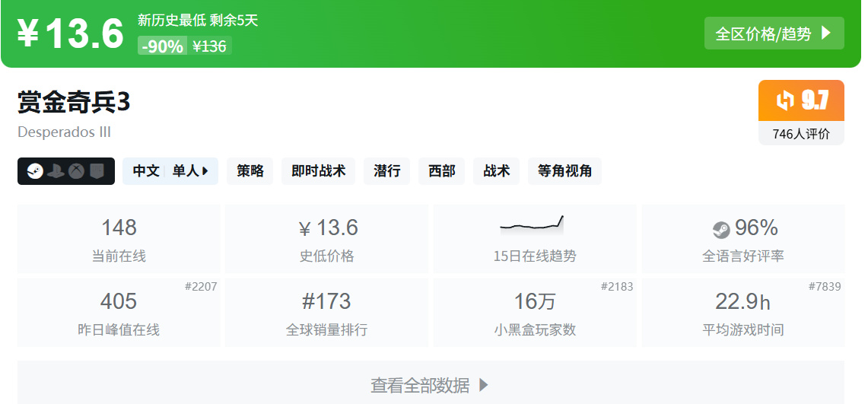Click the Xbox platform icon
868x404 pixels.
pos(76,171)
